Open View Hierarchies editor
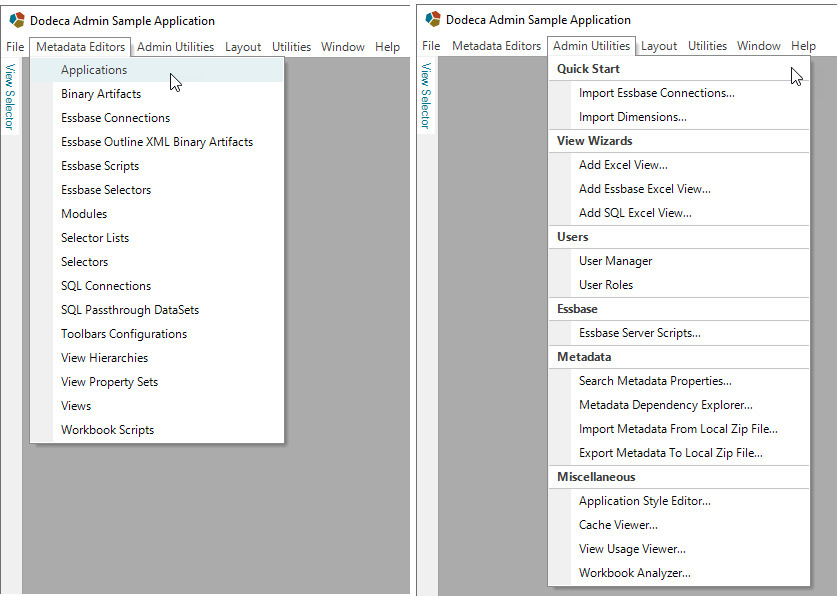 [x=157, y=358]
